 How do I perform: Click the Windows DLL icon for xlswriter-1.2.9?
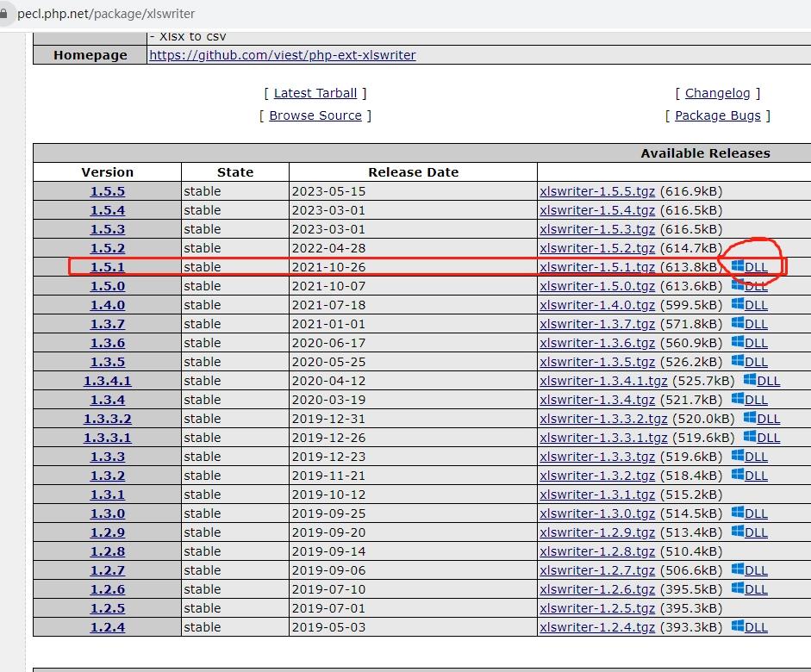click(738, 532)
